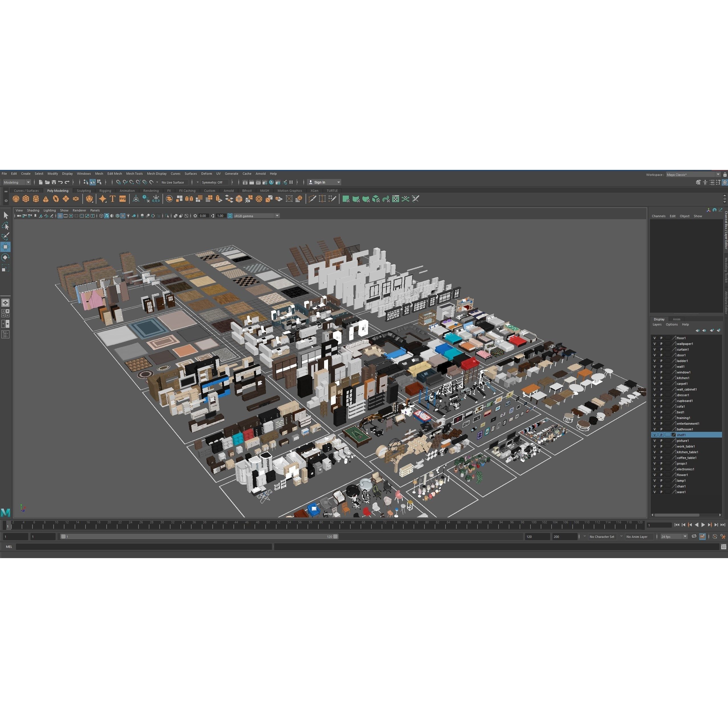Open the Mesh Tools menu

pyautogui.click(x=134, y=174)
